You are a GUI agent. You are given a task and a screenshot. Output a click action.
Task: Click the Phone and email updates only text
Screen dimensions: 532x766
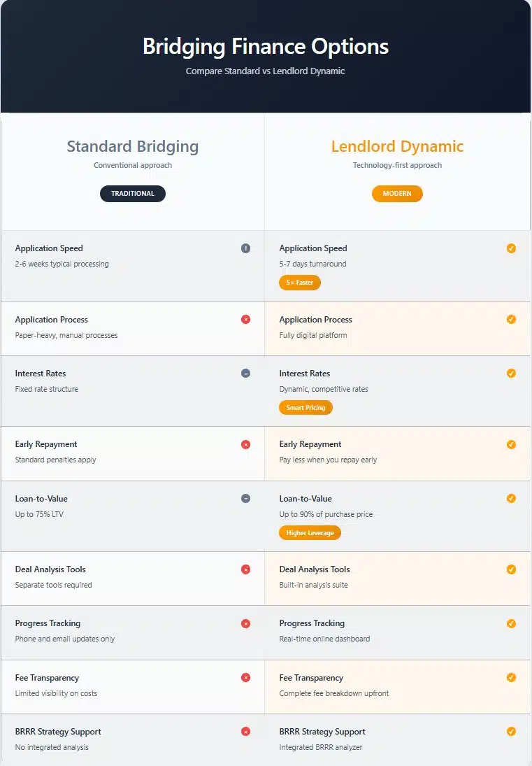pos(65,639)
